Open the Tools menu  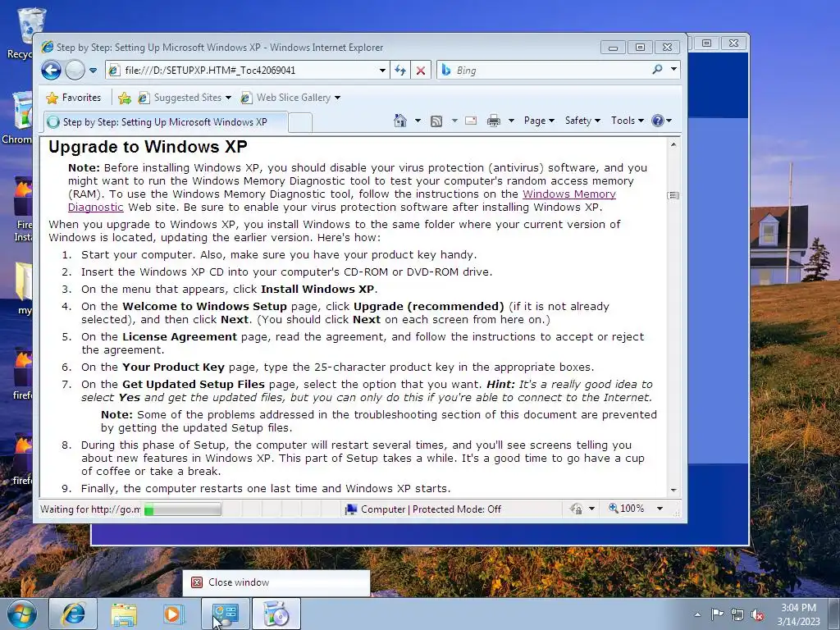coord(627,121)
